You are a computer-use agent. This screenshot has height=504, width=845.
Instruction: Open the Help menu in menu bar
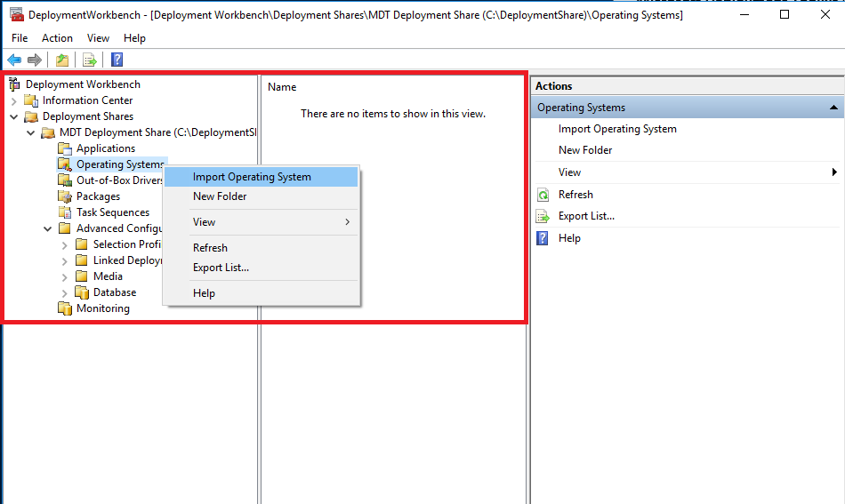[134, 38]
